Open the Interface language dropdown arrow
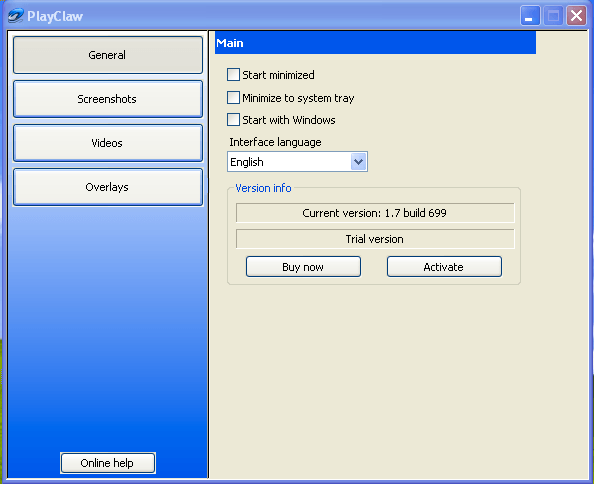594x484 pixels. coord(358,162)
